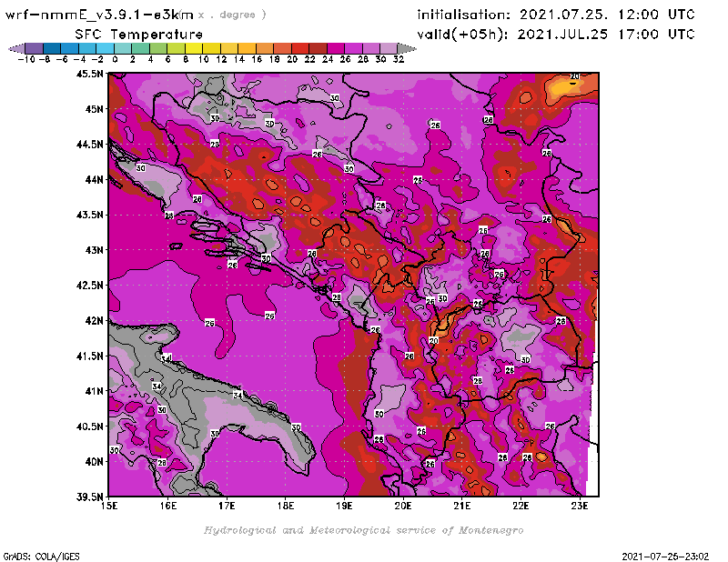This screenshot has width=728, height=562.
Task: Click the orchid swatch between 28 and 30
Action: [371, 48]
